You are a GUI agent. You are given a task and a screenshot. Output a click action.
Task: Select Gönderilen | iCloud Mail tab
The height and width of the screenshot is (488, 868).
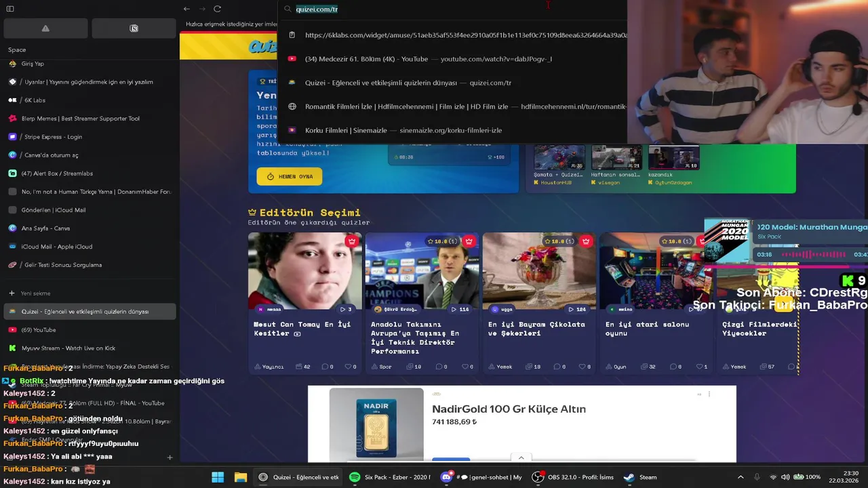tap(90, 210)
